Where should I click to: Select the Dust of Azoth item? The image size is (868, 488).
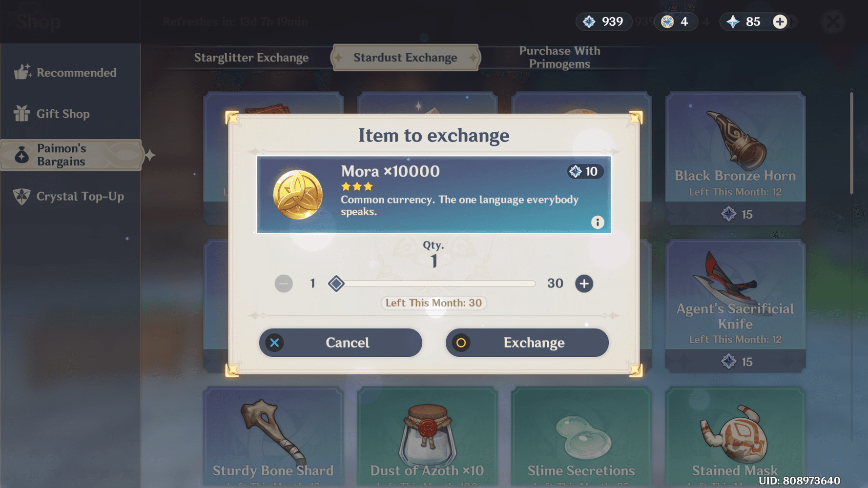(427, 437)
